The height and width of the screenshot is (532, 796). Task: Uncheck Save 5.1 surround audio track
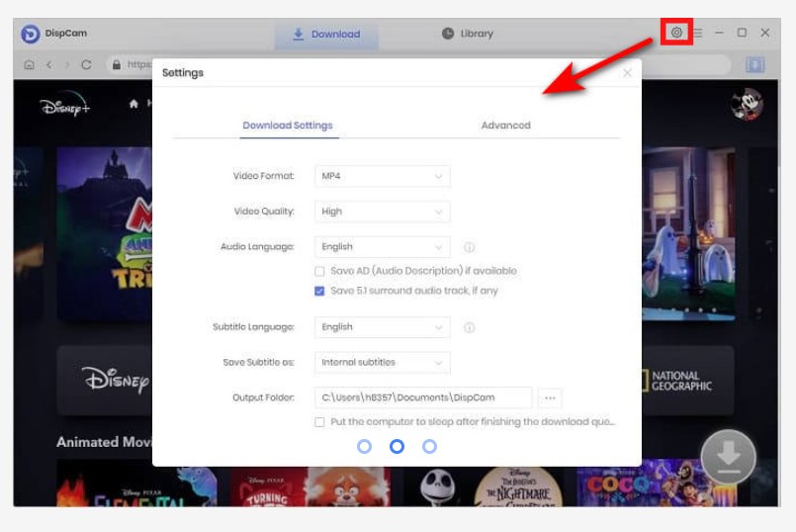coord(319,291)
